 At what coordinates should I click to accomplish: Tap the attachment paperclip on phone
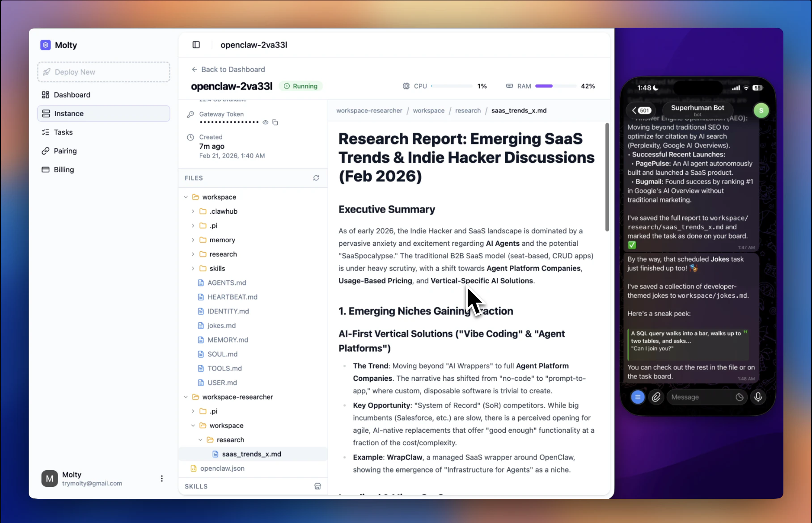pos(656,397)
